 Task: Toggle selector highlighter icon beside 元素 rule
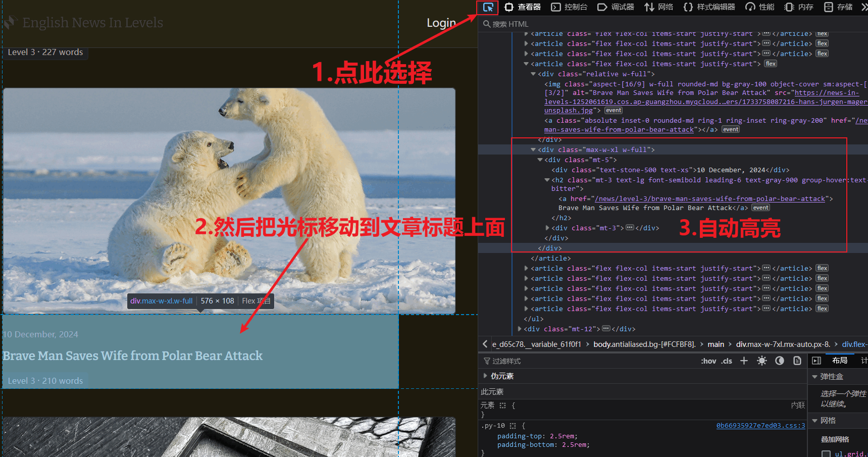point(502,405)
